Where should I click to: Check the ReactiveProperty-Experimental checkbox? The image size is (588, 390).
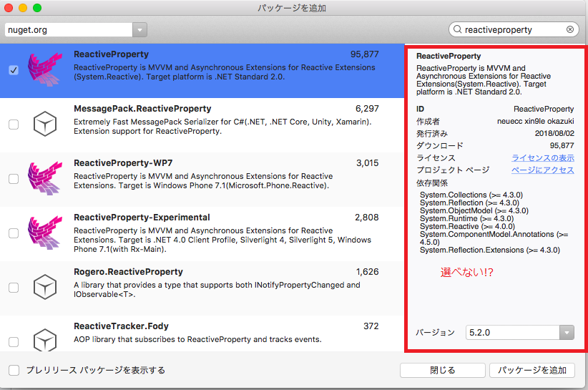(x=14, y=233)
